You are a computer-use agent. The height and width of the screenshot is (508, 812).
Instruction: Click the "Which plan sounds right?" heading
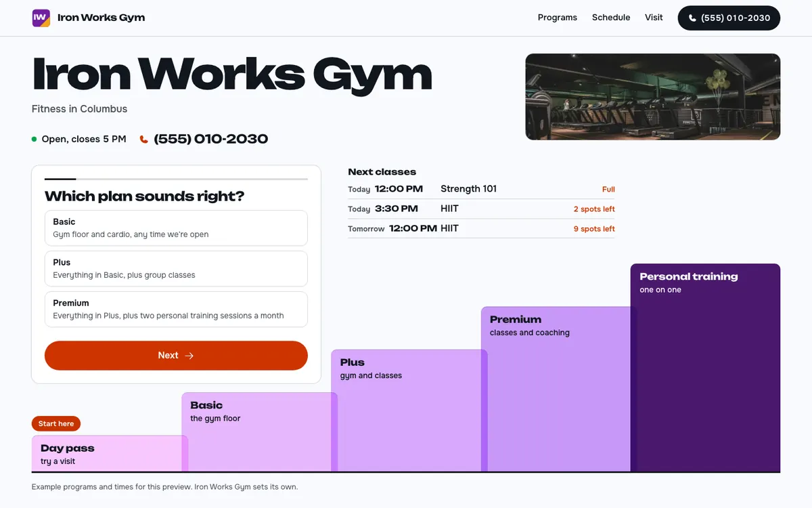click(144, 196)
